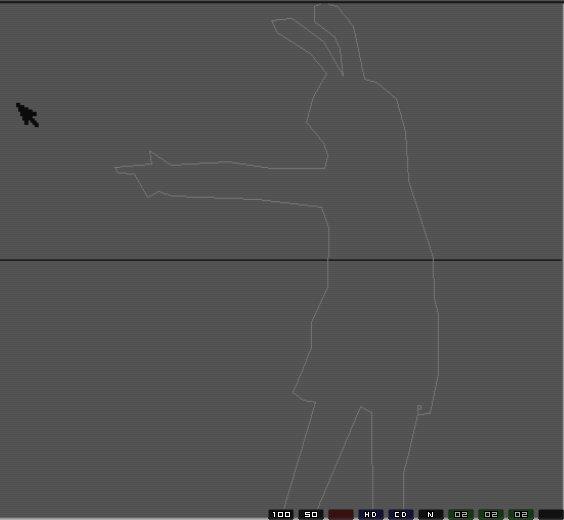
Task: Toggle the black N indicator
Action: coord(431,514)
